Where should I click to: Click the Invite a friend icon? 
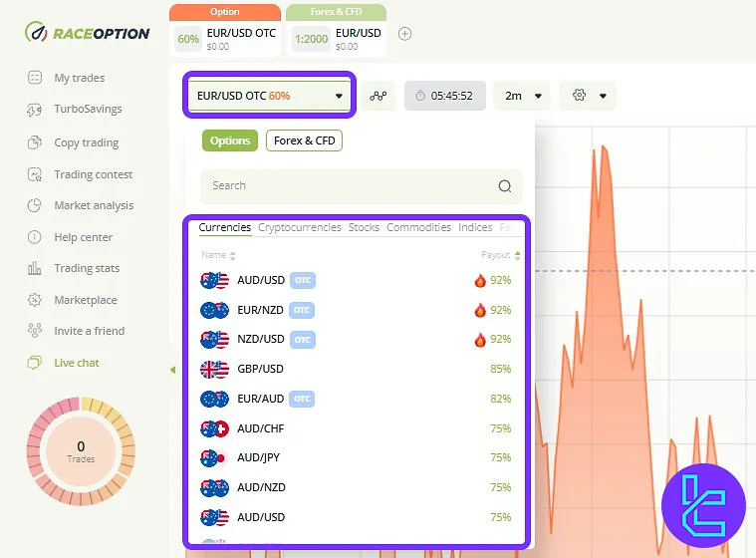click(34, 331)
